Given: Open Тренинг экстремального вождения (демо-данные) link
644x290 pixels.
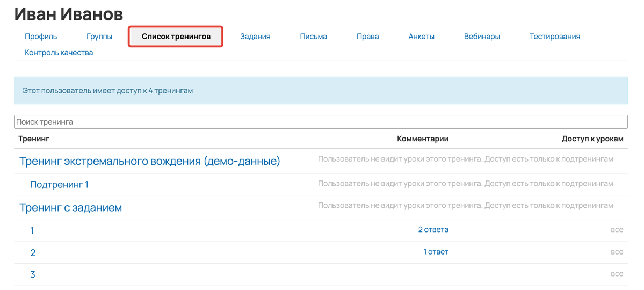Looking at the screenshot, I should (x=149, y=162).
